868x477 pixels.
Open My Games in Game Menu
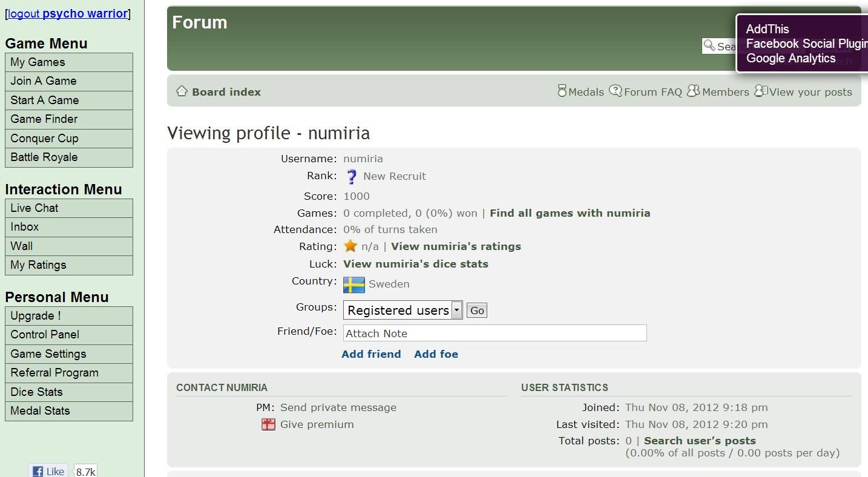click(x=68, y=62)
